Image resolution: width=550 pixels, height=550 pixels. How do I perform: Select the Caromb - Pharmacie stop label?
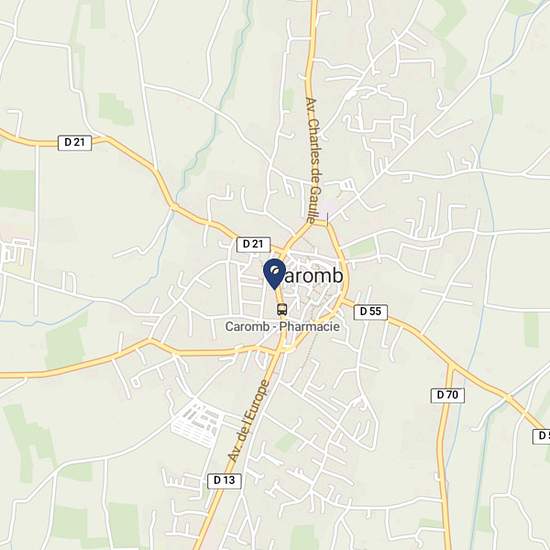click(x=282, y=327)
